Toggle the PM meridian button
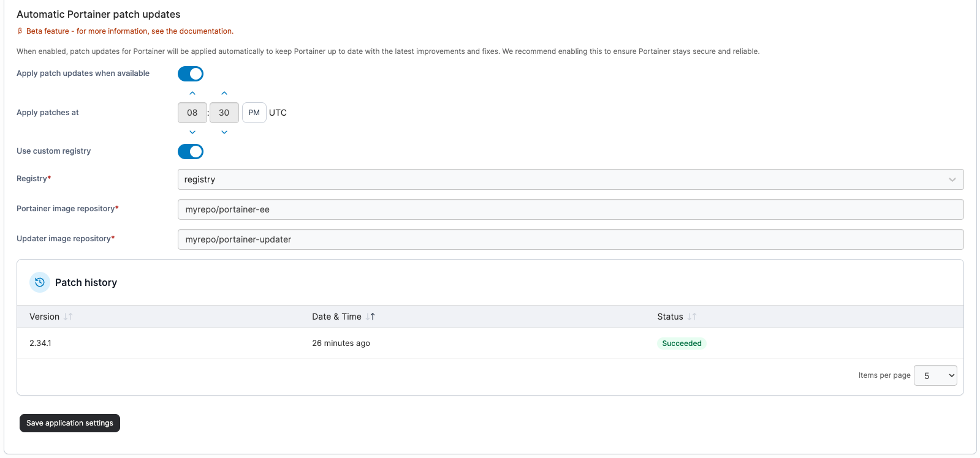The height and width of the screenshot is (458, 980). tap(254, 113)
